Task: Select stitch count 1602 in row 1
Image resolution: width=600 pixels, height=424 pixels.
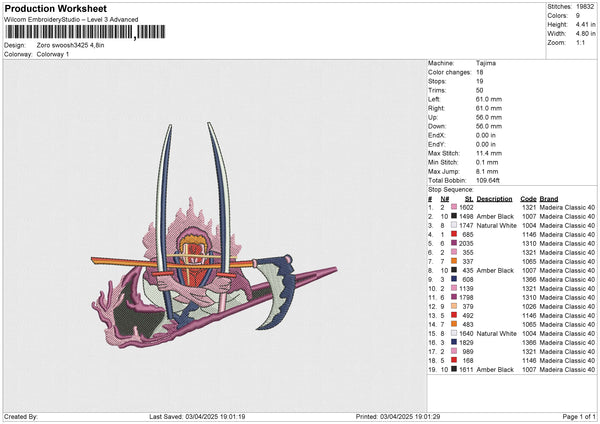Action: pyautogui.click(x=466, y=207)
